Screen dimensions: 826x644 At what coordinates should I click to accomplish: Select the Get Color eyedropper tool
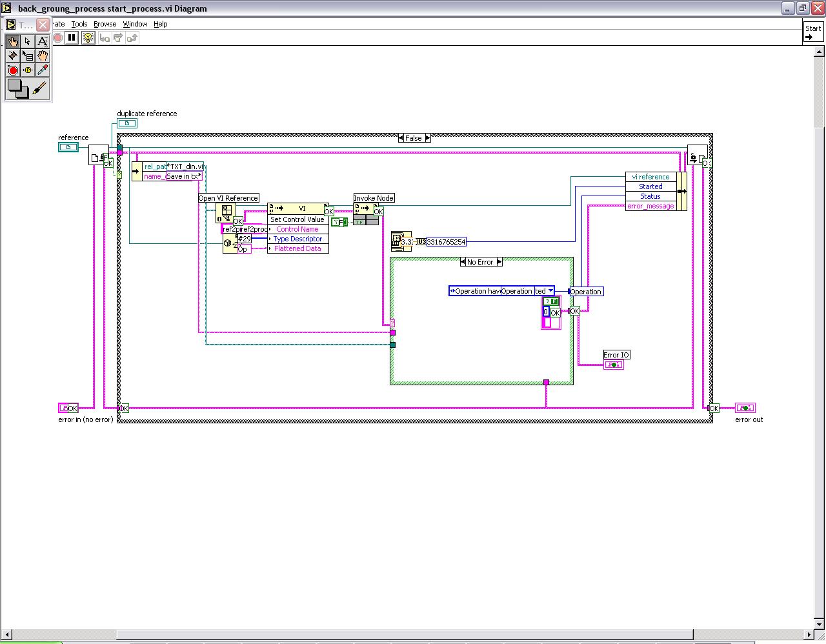coord(42,70)
